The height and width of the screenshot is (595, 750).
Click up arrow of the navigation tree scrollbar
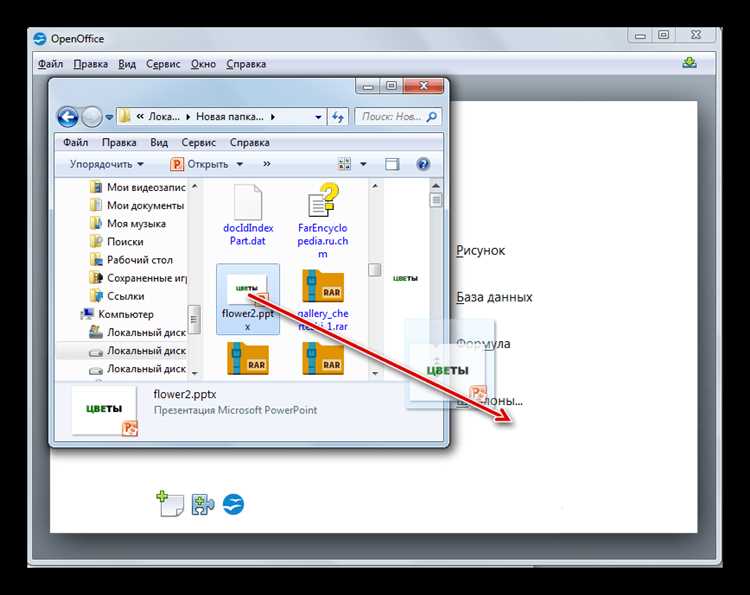tap(194, 187)
